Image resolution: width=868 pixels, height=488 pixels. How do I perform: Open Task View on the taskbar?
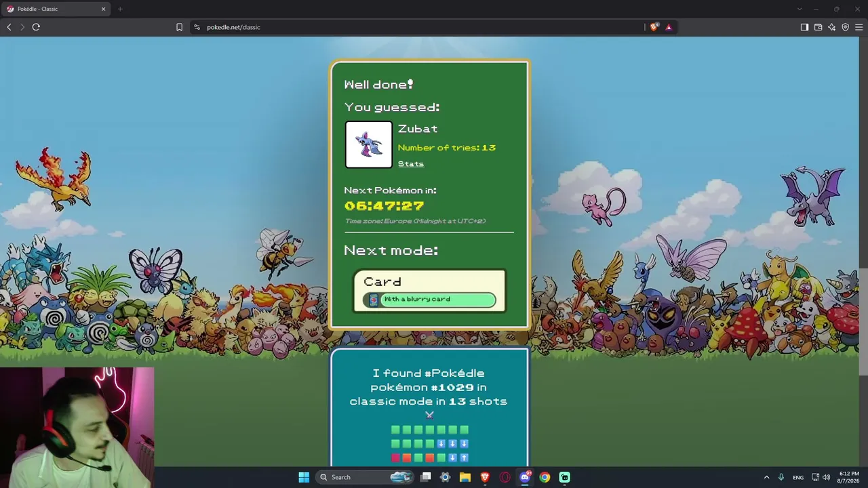point(426,477)
